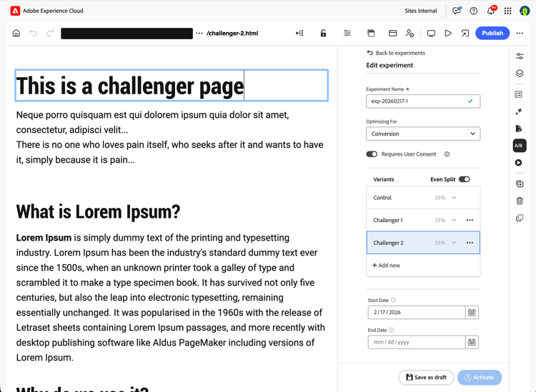Click the Start Date field 2/17/2026
This screenshot has width=536, height=392.
pos(417,312)
